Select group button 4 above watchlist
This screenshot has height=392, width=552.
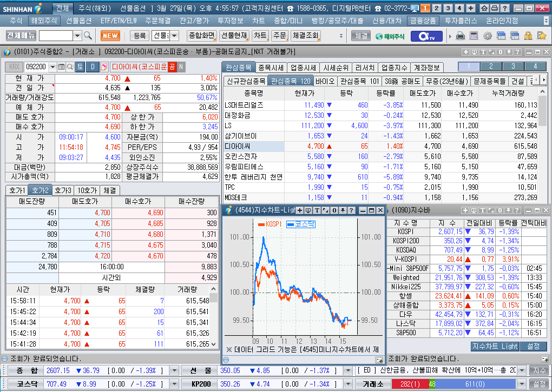535,66
